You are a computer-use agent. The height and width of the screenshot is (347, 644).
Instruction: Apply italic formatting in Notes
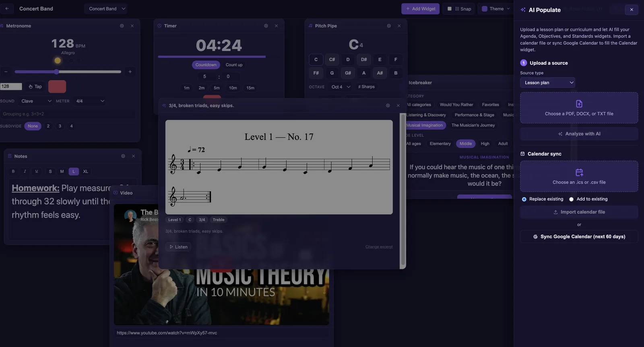25,171
